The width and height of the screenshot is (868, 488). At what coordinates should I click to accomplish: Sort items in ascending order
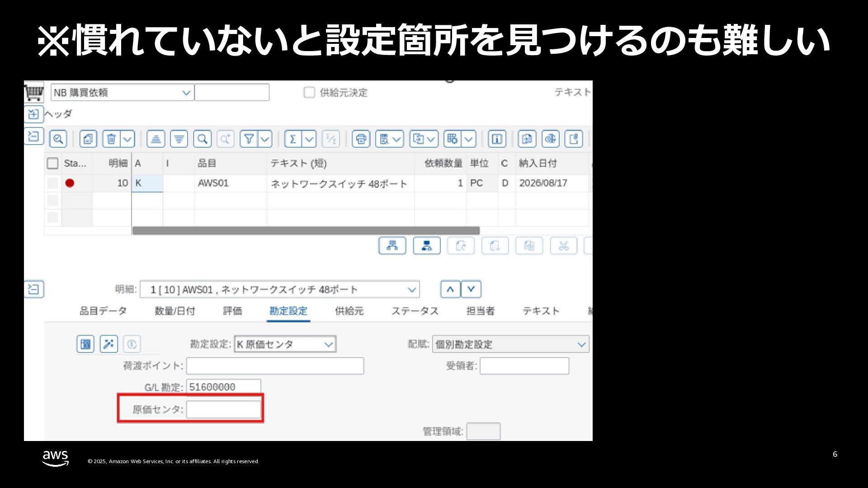(x=156, y=139)
